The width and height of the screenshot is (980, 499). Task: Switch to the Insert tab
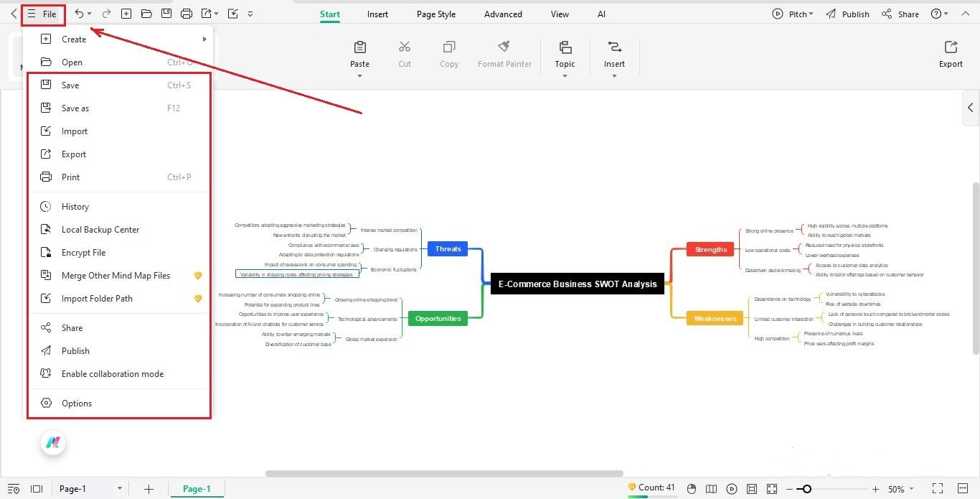[377, 14]
